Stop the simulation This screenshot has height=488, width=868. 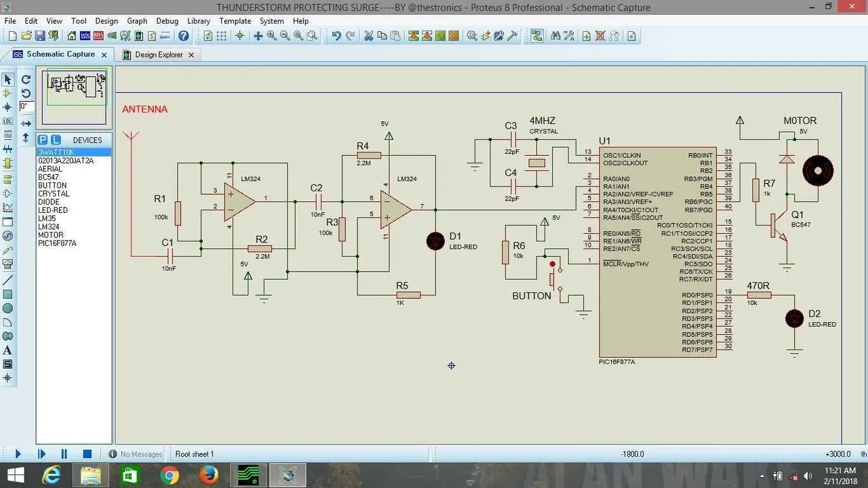click(87, 454)
